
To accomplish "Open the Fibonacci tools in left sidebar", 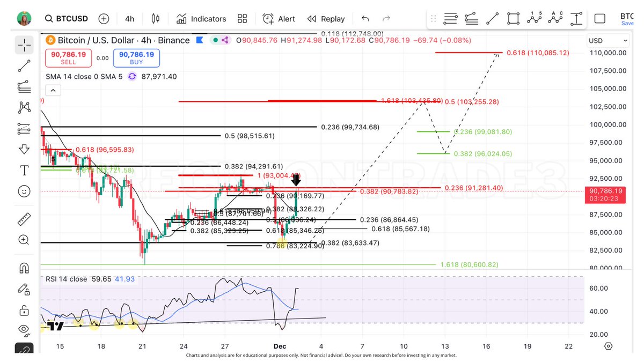I will [24, 86].
